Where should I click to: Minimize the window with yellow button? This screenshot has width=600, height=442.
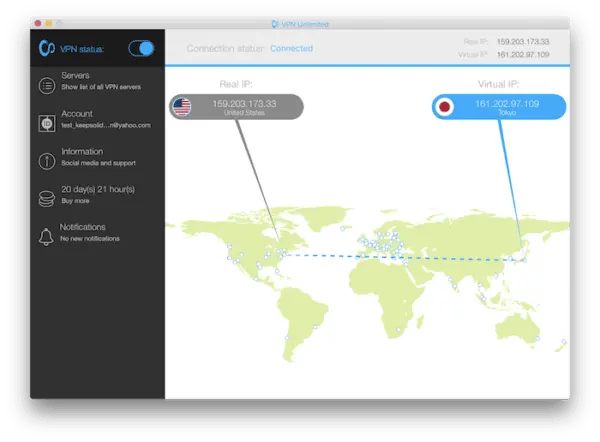click(x=49, y=23)
